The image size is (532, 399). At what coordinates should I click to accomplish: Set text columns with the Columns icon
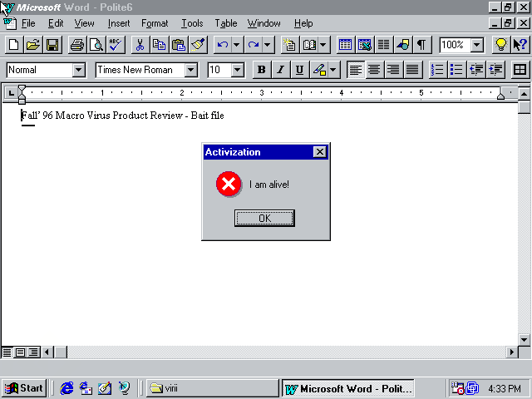coord(384,45)
